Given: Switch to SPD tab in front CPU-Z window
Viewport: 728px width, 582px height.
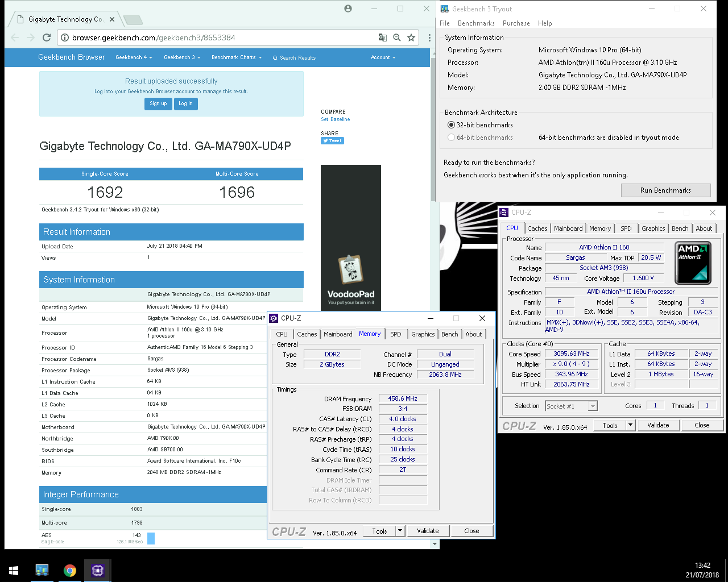Looking at the screenshot, I should (396, 334).
